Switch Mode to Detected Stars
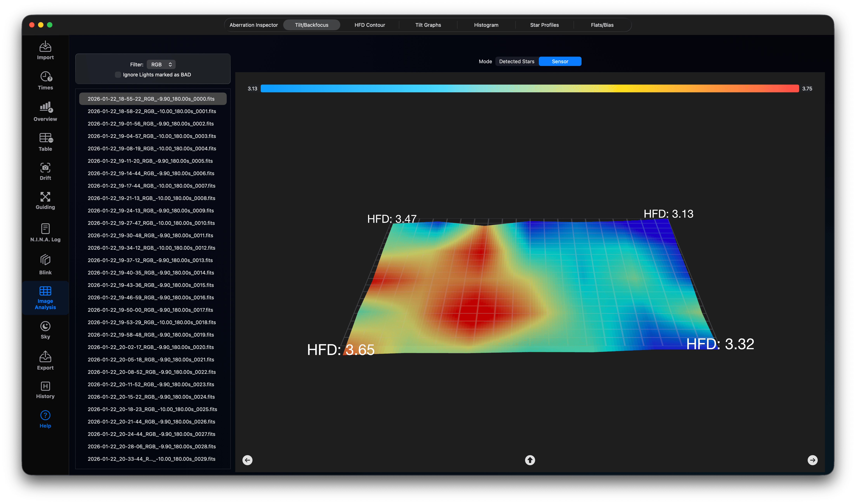 point(517,61)
